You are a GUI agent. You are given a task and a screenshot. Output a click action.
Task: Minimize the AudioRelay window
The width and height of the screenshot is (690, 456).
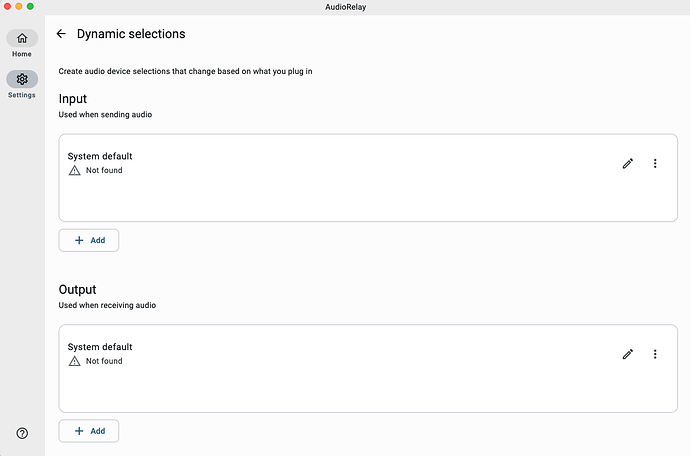[19, 6]
